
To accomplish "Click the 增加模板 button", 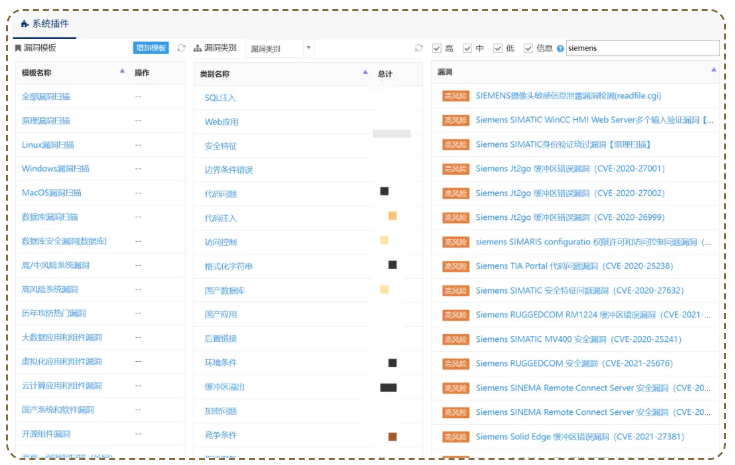I will tap(151, 48).
